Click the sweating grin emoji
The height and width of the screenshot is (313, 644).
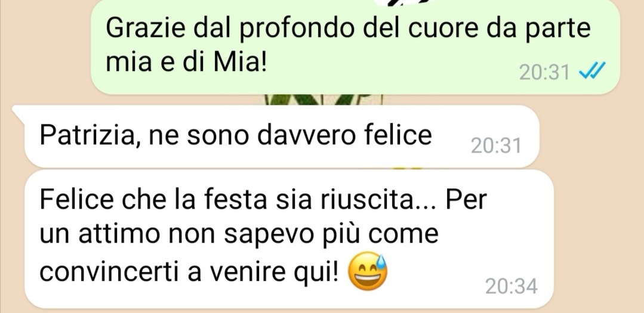coord(368,271)
